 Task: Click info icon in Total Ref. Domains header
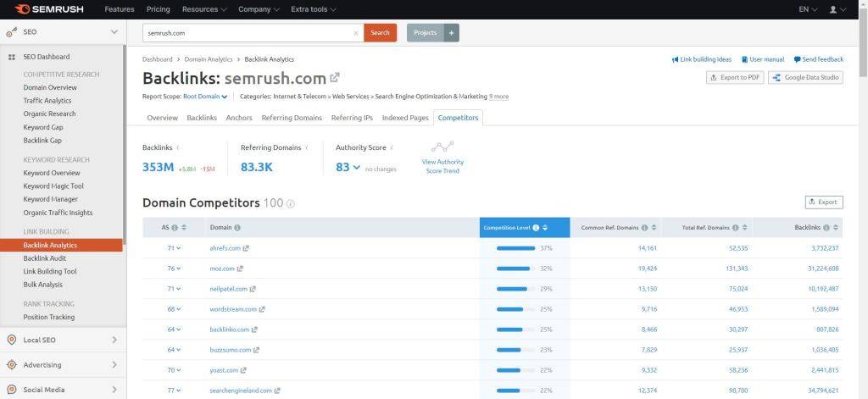pos(735,227)
